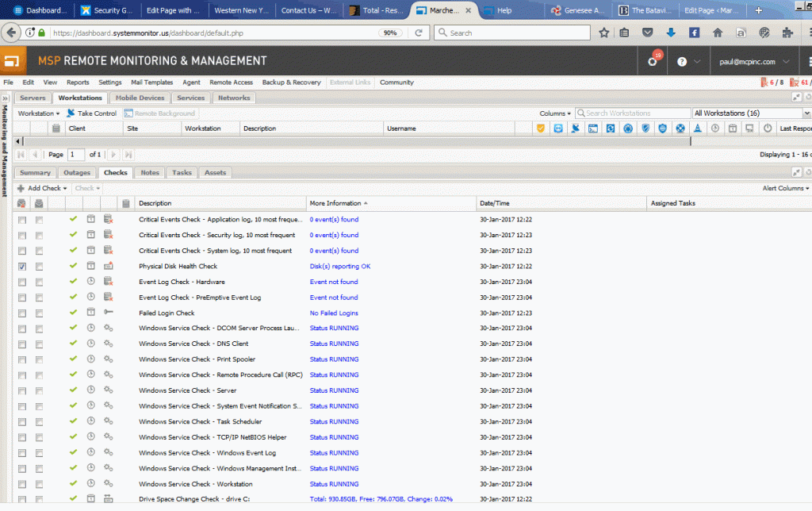Screen dimensions: 812x511
Task: Open the Add Check dropdown
Action: pyautogui.click(x=42, y=188)
